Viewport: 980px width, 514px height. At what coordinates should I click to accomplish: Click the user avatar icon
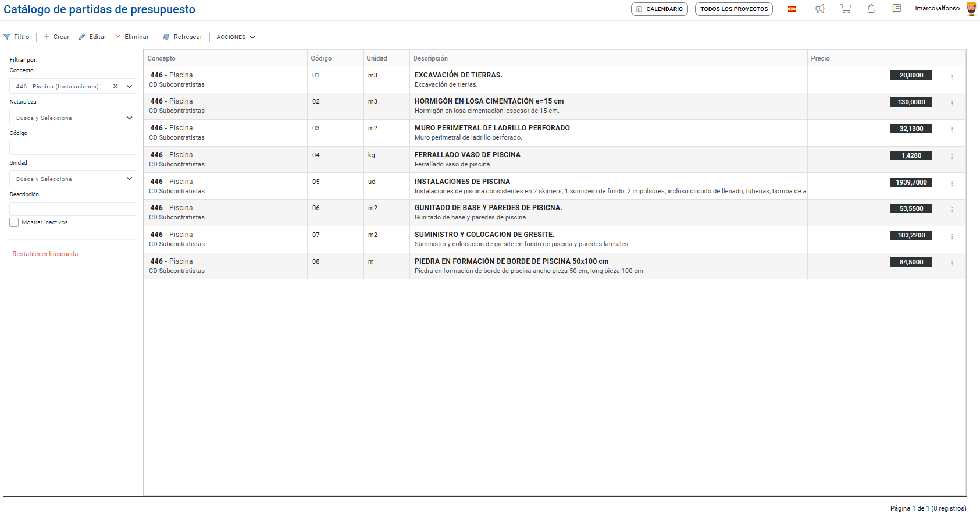971,9
